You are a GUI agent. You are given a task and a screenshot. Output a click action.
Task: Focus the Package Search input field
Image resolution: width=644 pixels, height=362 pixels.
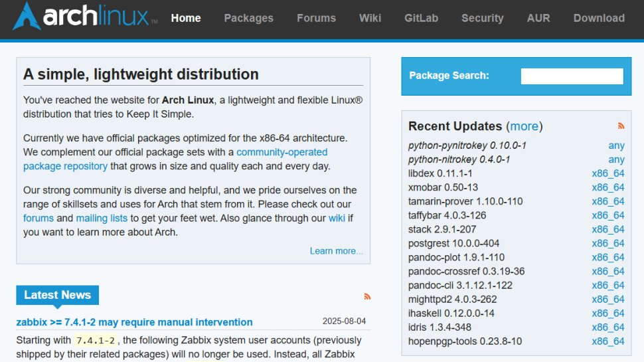pos(572,76)
